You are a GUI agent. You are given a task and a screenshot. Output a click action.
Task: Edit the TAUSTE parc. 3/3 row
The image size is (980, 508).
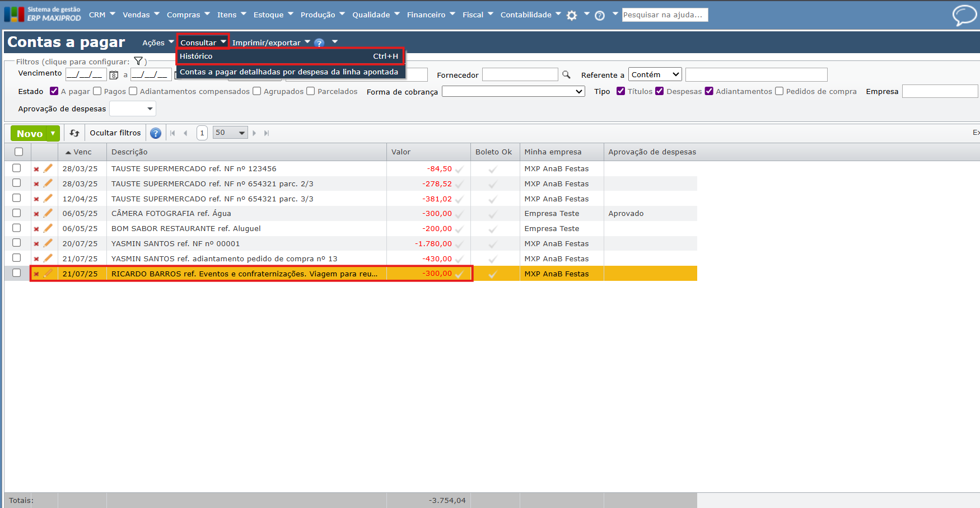click(48, 199)
